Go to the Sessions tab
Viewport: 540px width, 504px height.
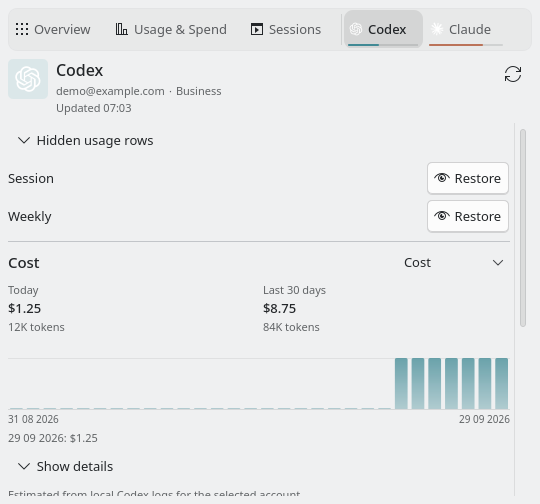286,29
